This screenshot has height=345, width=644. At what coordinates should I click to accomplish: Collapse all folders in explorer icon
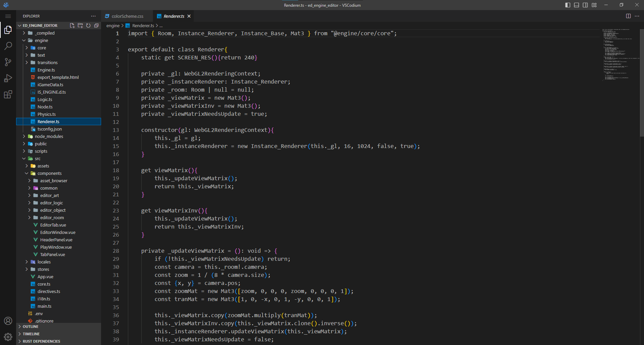[x=96, y=26]
